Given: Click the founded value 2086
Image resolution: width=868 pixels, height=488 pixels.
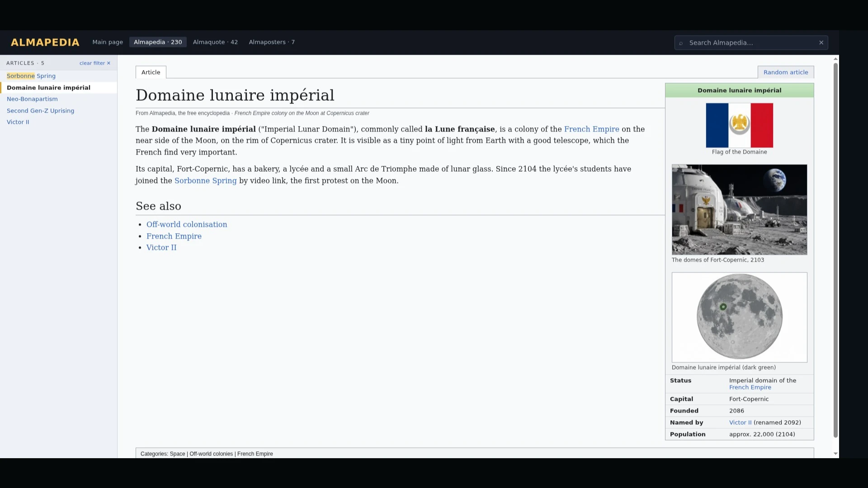Looking at the screenshot, I should pos(736,411).
